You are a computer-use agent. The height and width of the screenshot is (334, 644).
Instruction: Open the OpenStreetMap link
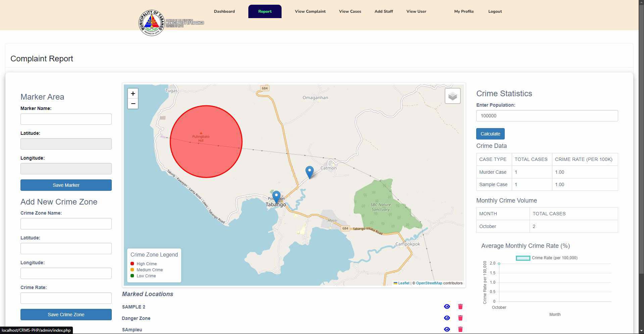[x=429, y=283]
